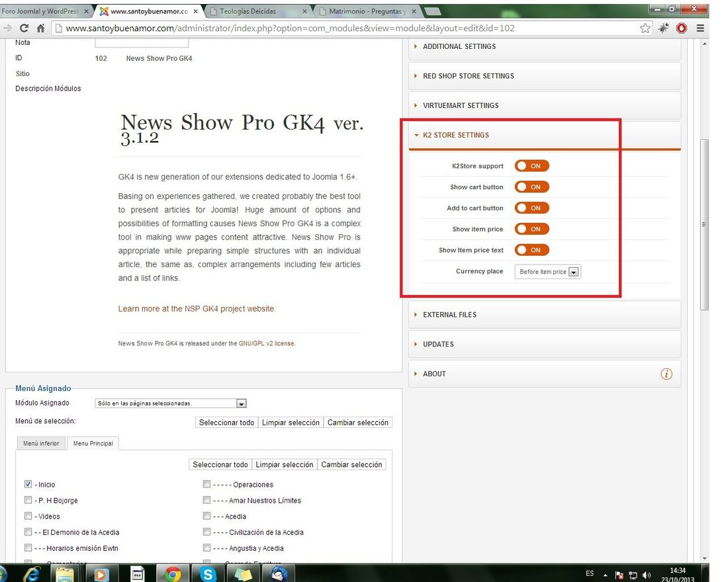Screen dimensions: 728x582
Task: Expand the Red Shop Store Settings section
Action: point(545,76)
